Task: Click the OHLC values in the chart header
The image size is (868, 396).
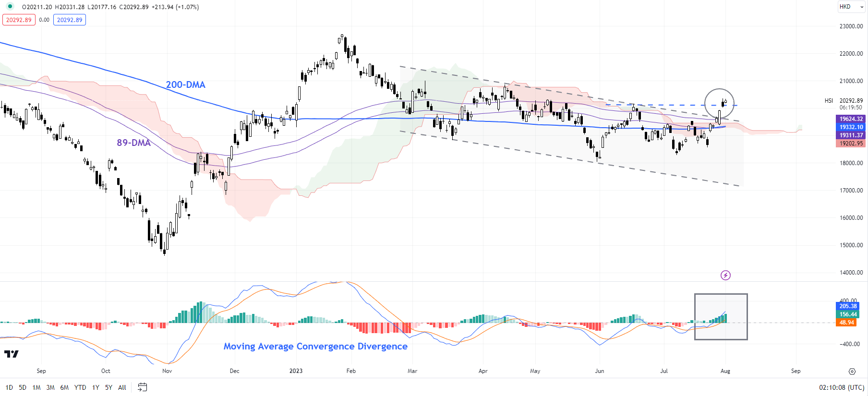Action: tap(110, 7)
